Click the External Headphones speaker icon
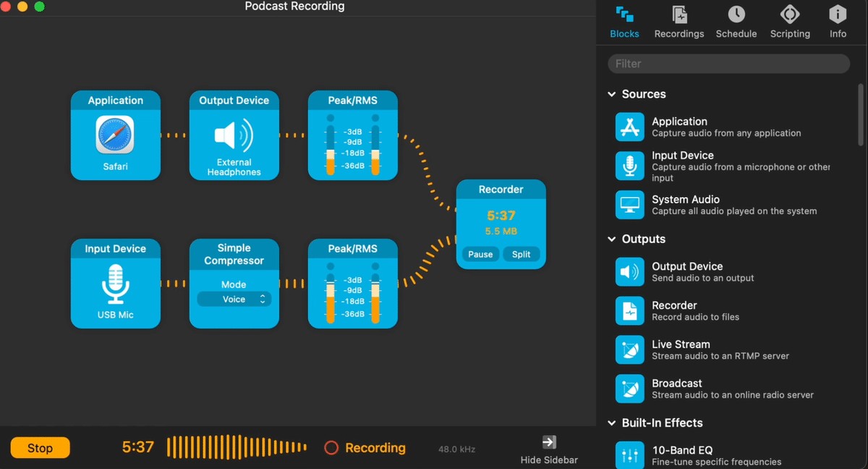Image resolution: width=868 pixels, height=469 pixels. coord(234,135)
